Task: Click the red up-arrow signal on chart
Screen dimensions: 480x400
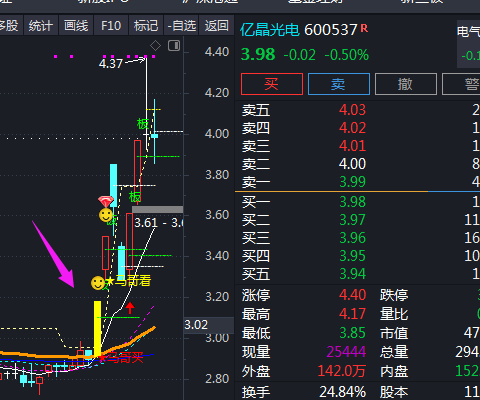Action: click(130, 308)
